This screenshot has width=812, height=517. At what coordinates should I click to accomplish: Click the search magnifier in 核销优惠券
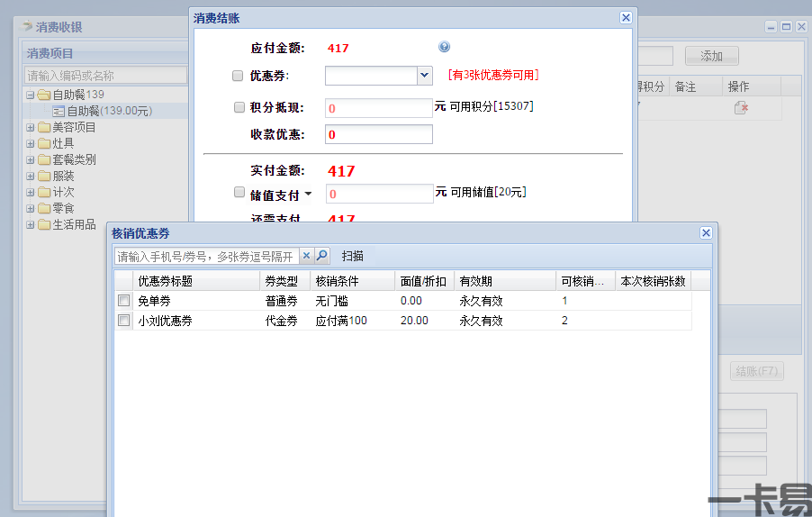click(x=322, y=256)
